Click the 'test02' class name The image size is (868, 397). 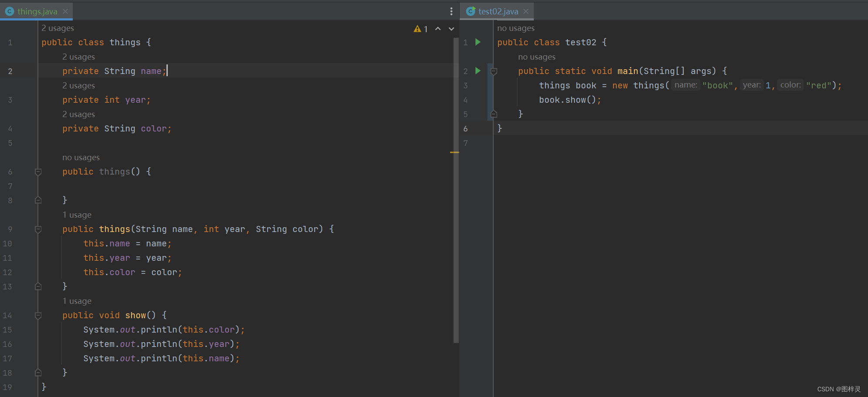click(581, 43)
